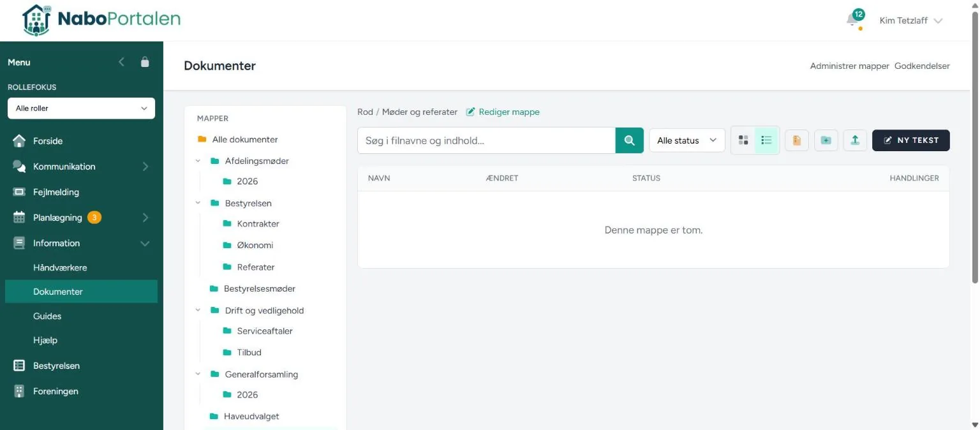980x430 pixels.
Task: Click the file name search field
Action: 486,140
